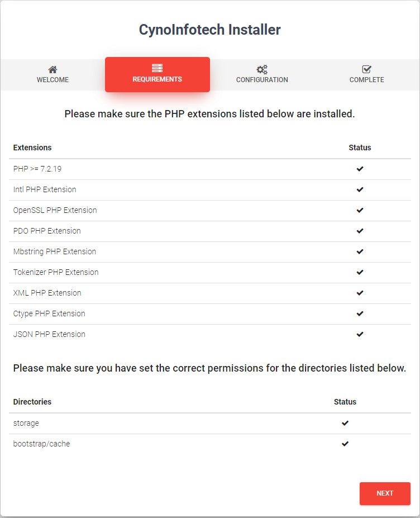Click the CynoInfotech Installer title
Image resolution: width=420 pixels, height=518 pixels.
pos(209,30)
